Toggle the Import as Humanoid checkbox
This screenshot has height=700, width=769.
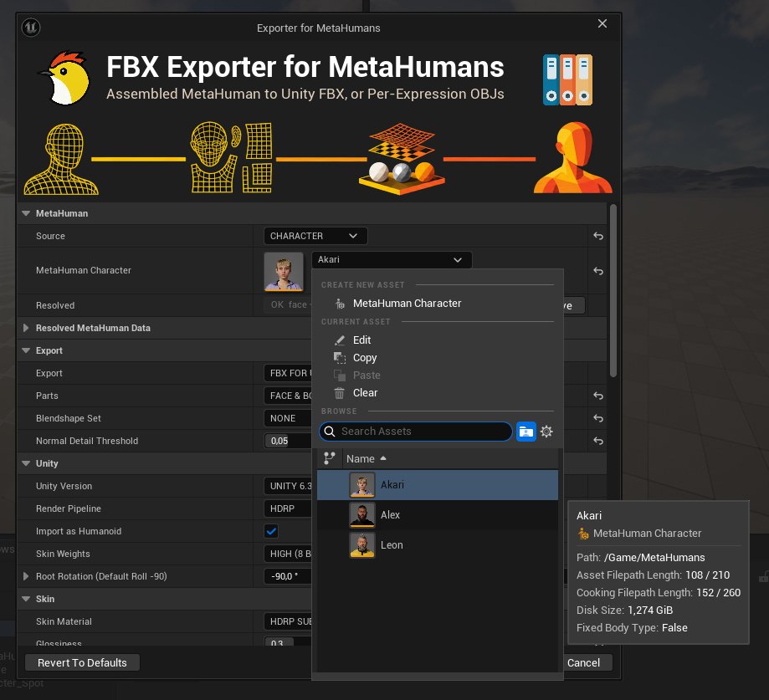pos(271,531)
